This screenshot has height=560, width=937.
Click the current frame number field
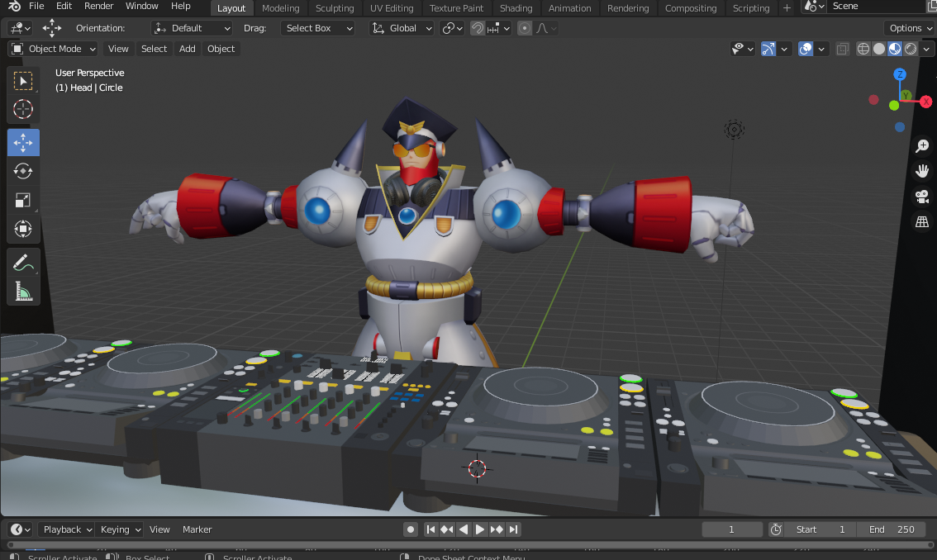[731, 529]
